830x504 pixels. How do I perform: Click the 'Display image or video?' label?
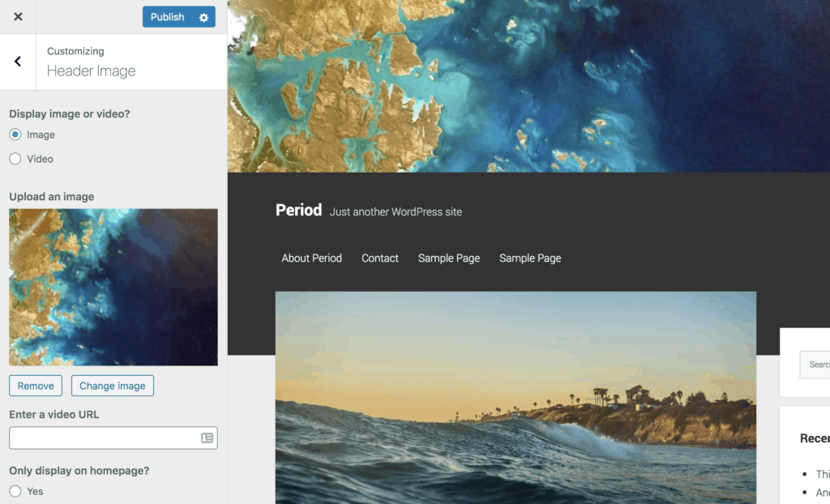[x=70, y=113]
